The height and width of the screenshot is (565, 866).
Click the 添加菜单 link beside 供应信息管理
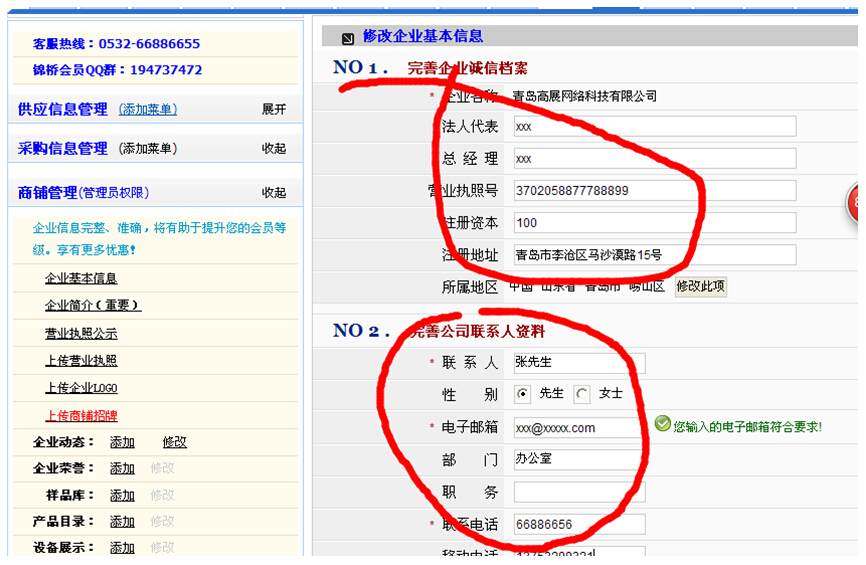coord(148,110)
